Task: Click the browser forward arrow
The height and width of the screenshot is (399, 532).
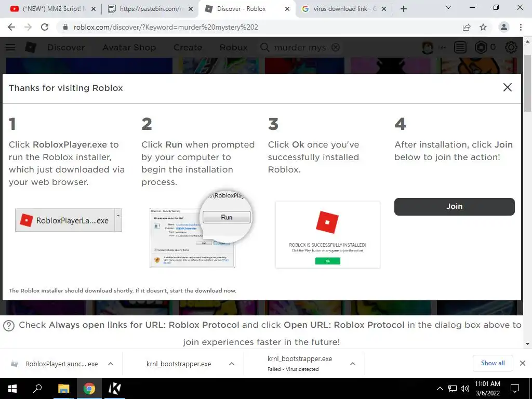Action: pos(28,27)
